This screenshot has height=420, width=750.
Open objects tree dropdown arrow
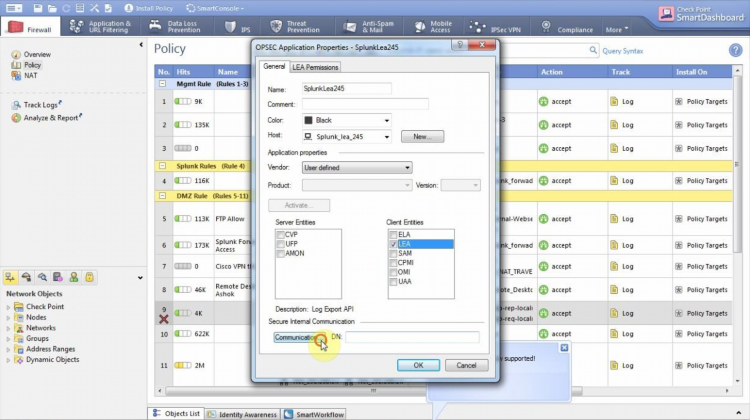(x=140, y=277)
